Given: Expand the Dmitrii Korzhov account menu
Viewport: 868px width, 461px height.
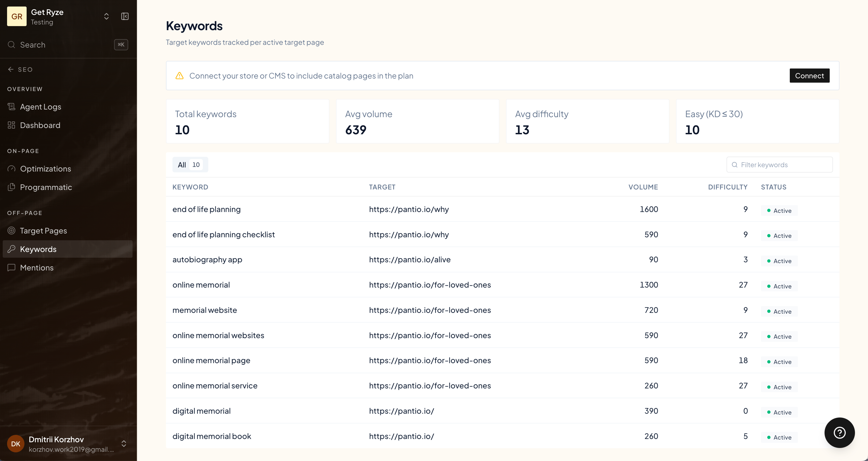Looking at the screenshot, I should point(124,443).
